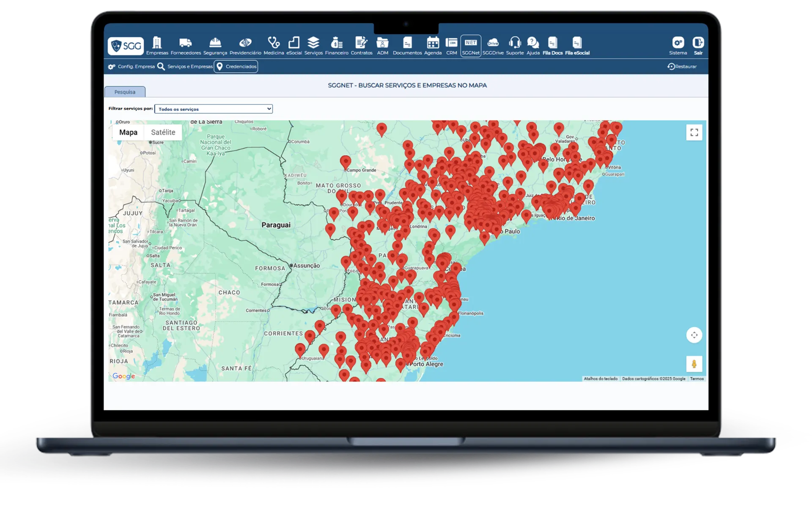Open the Segurança module
Screen dimensions: 812x510
pos(215,46)
